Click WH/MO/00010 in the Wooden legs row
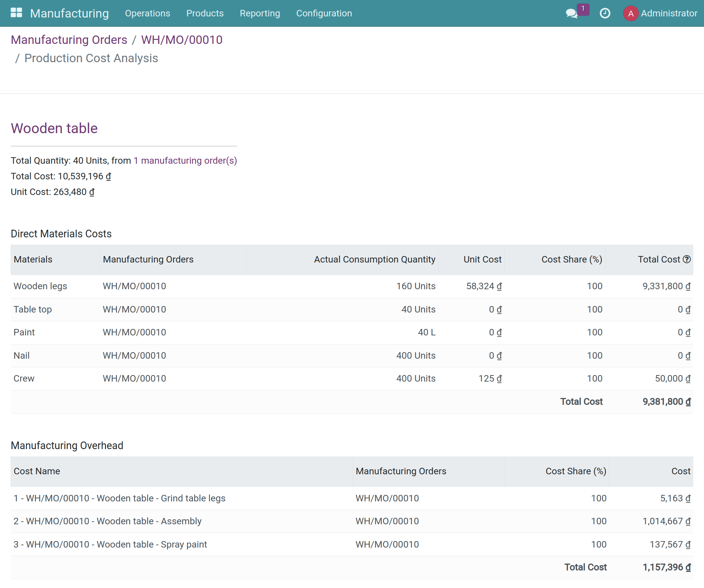704x588 pixels. pos(134,286)
